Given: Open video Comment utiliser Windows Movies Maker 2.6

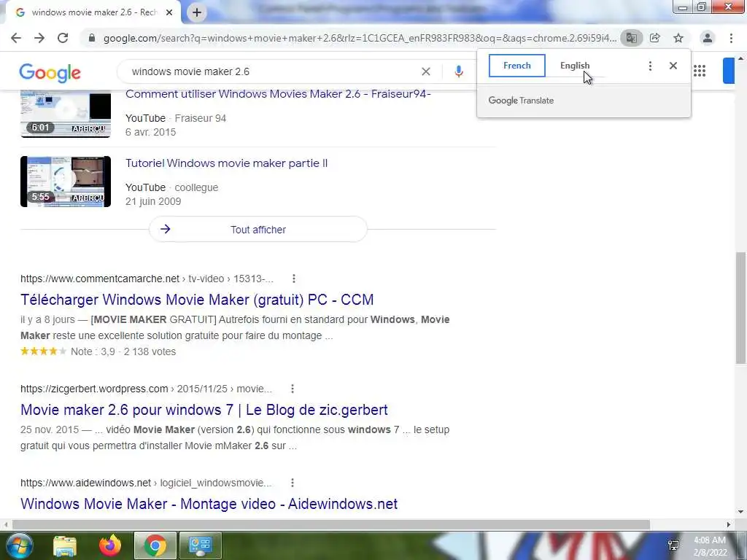Looking at the screenshot, I should (278, 94).
